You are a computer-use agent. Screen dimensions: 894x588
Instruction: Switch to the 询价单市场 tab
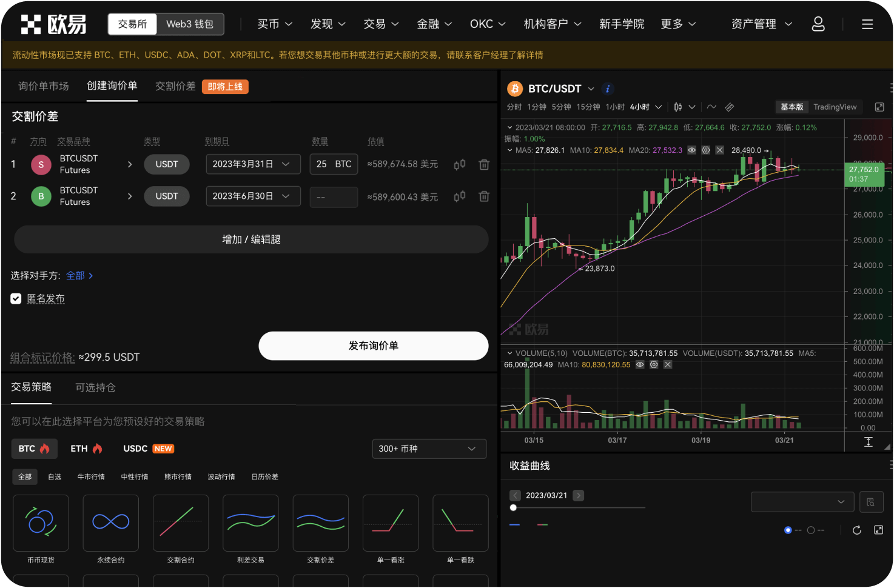coord(42,86)
